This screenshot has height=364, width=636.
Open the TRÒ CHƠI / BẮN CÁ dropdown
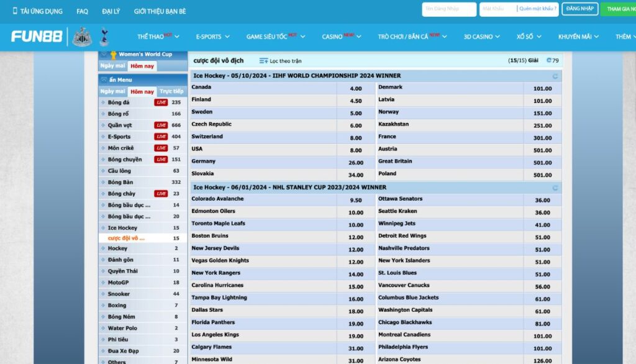click(412, 37)
